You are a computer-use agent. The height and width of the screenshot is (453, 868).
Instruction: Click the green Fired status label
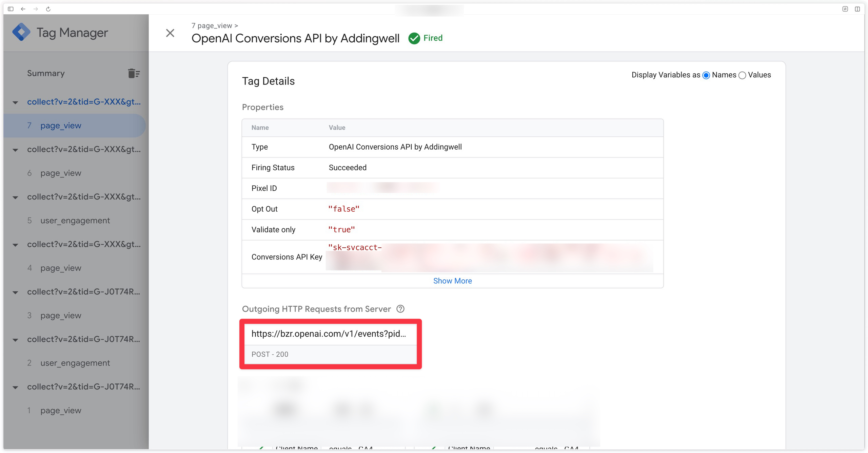click(x=433, y=38)
